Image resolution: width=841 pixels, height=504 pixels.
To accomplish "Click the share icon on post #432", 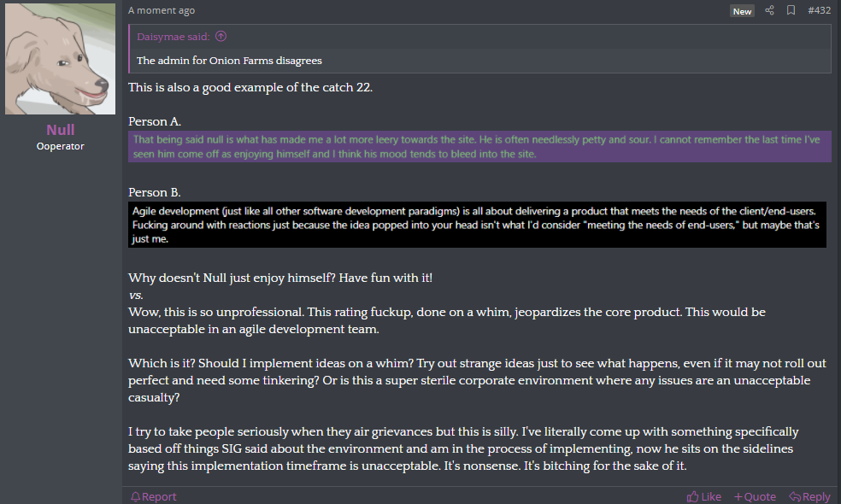I will [x=769, y=10].
